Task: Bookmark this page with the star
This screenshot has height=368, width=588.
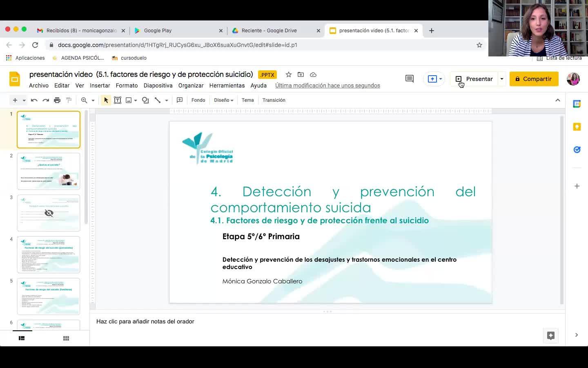Action: point(479,45)
